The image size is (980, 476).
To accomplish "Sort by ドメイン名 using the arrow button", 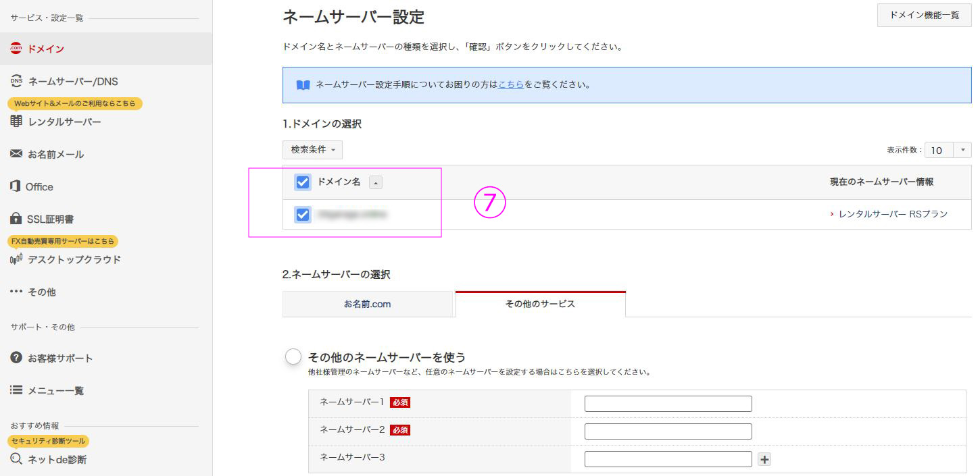I will click(376, 182).
